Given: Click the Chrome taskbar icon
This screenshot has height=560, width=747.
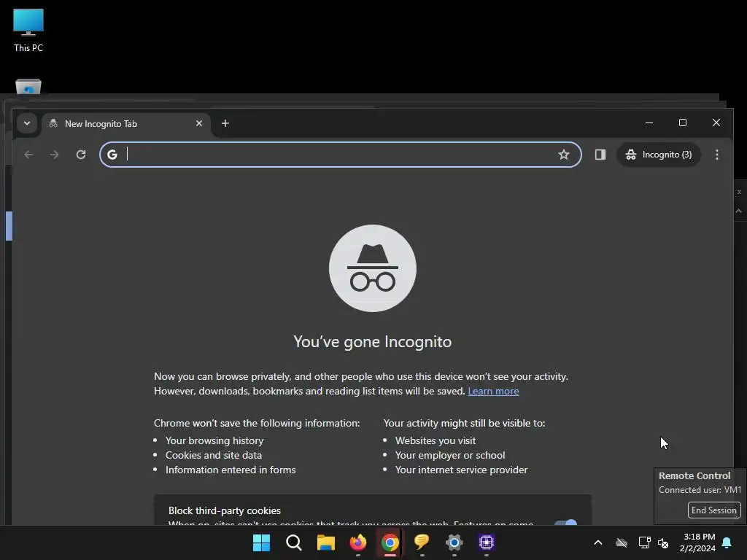Looking at the screenshot, I should click(x=390, y=542).
